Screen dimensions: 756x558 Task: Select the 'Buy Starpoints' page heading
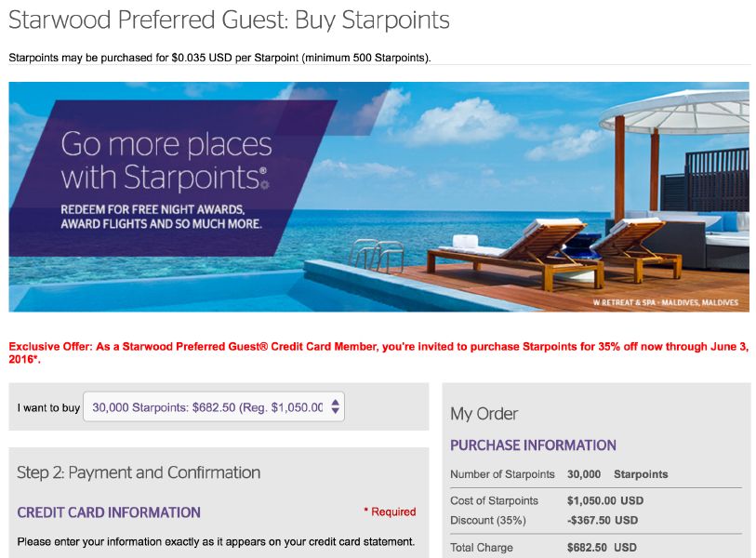tap(228, 20)
